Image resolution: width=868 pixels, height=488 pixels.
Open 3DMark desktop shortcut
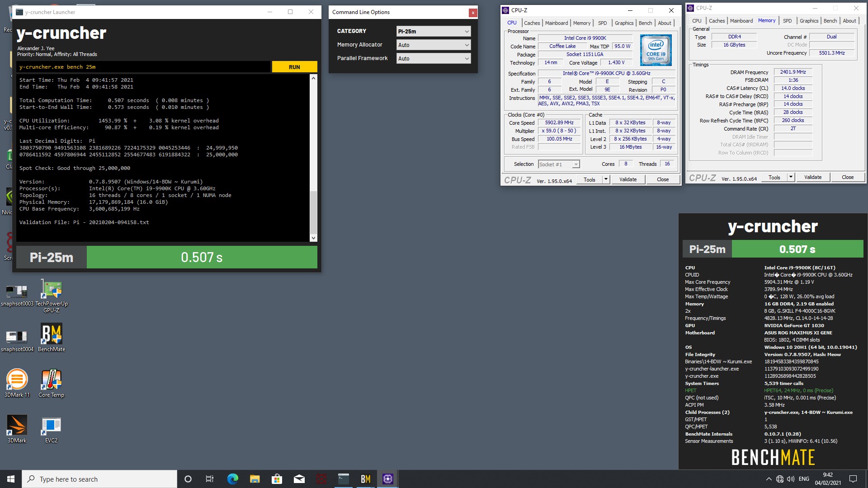pos(17,429)
